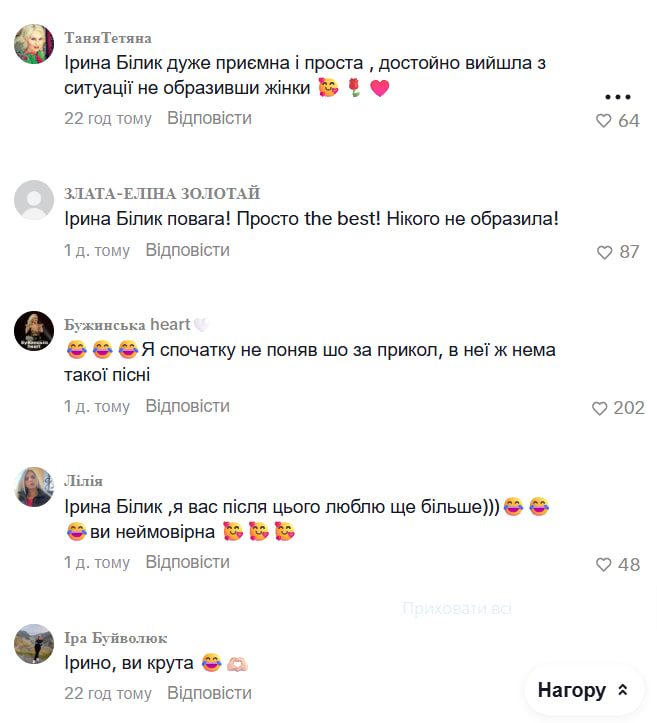This screenshot has height=723, width=657.
Task: Reply to Іра Буйволюк's comment
Action: [209, 693]
